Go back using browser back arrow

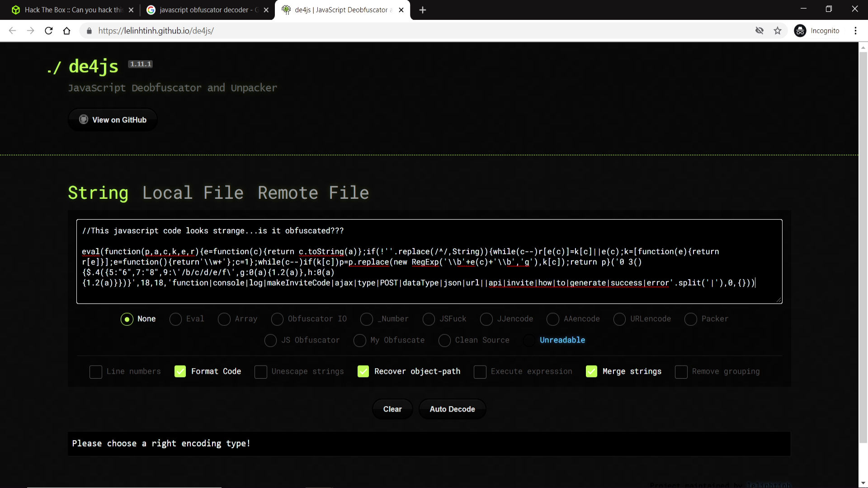pyautogui.click(x=12, y=31)
